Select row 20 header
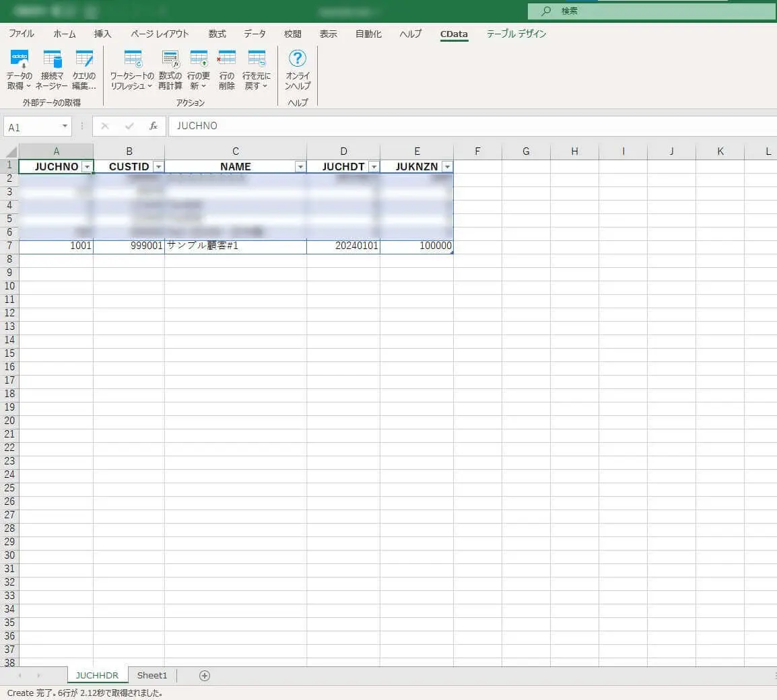This screenshot has height=700, width=777. pos(9,421)
